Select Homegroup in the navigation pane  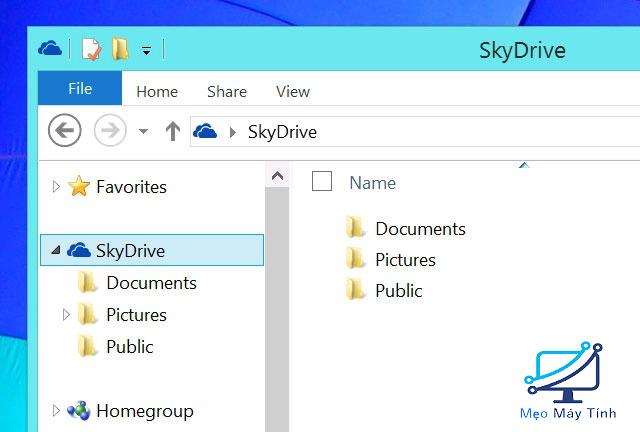click(x=145, y=411)
